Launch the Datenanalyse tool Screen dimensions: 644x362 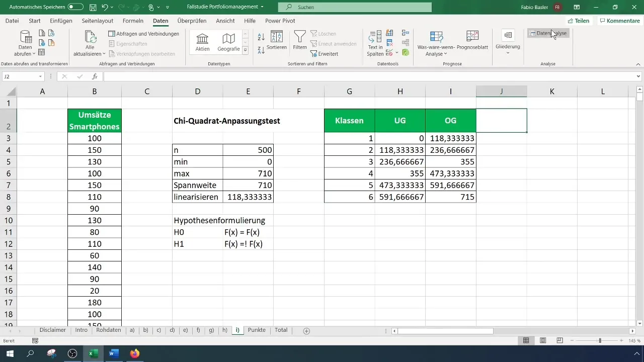coord(548,33)
